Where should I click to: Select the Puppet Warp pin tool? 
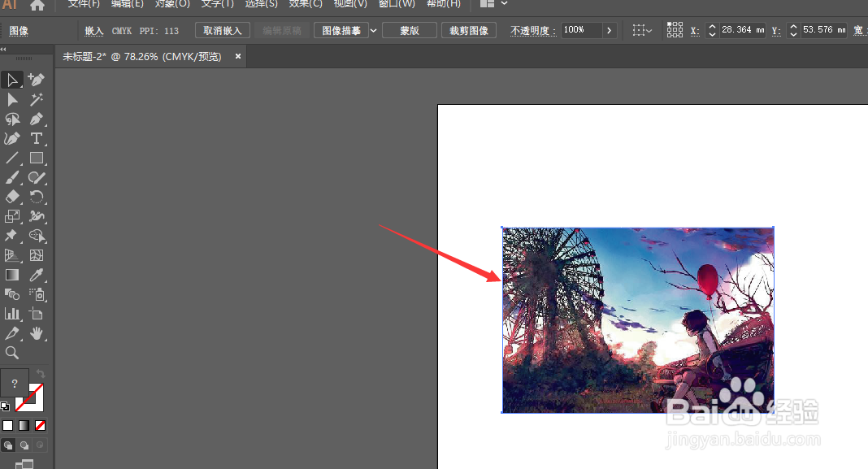click(x=12, y=236)
